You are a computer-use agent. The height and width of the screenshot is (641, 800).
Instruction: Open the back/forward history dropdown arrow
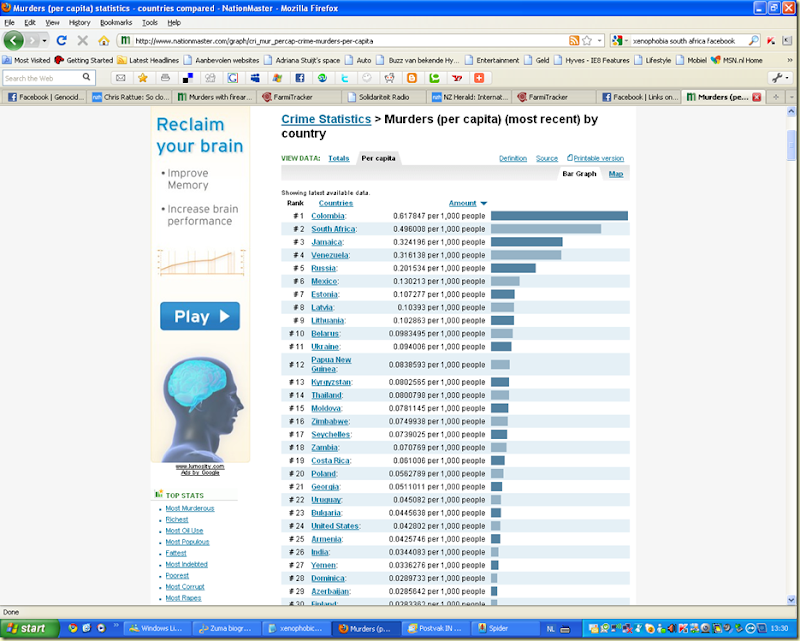(44, 40)
